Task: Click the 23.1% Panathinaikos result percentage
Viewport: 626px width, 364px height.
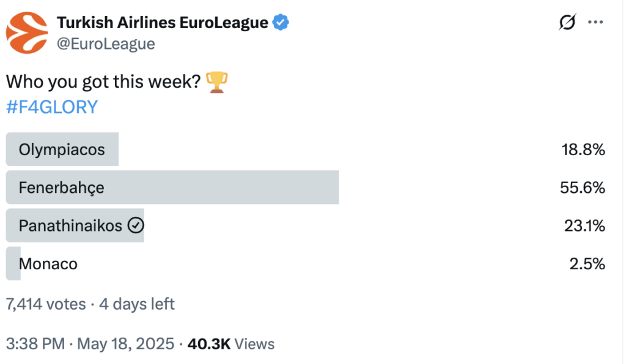Action: point(584,225)
